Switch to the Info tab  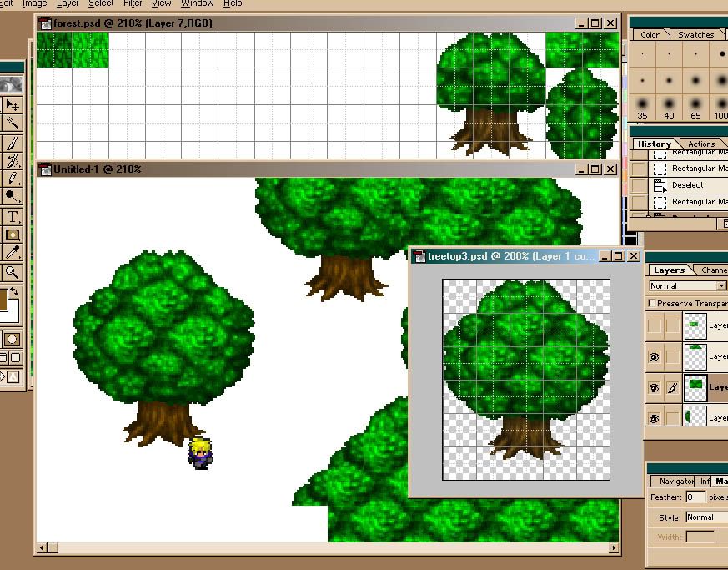tap(705, 482)
